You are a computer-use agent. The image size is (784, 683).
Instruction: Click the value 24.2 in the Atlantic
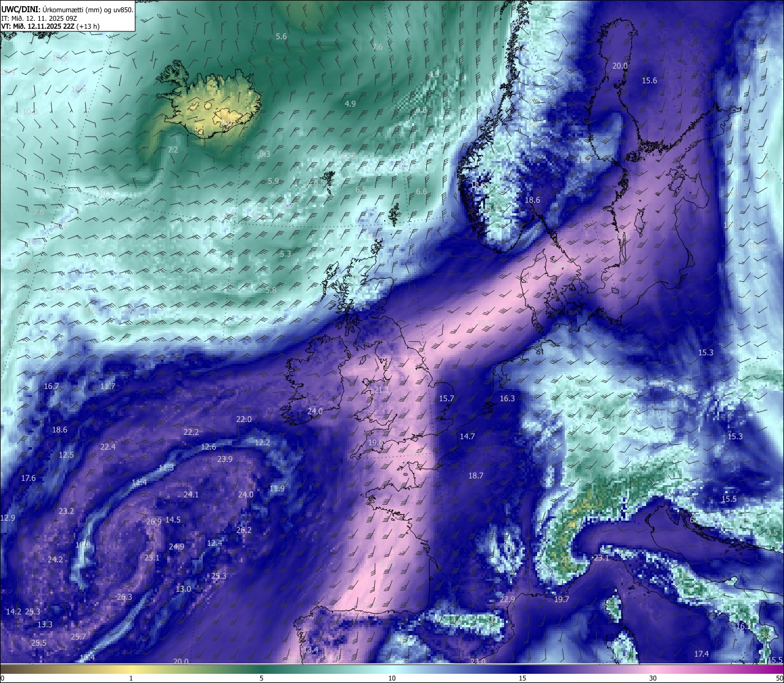[x=55, y=560]
